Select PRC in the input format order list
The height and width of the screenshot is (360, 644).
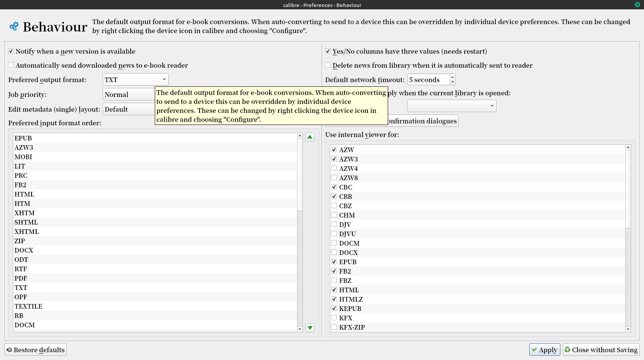[155, 176]
